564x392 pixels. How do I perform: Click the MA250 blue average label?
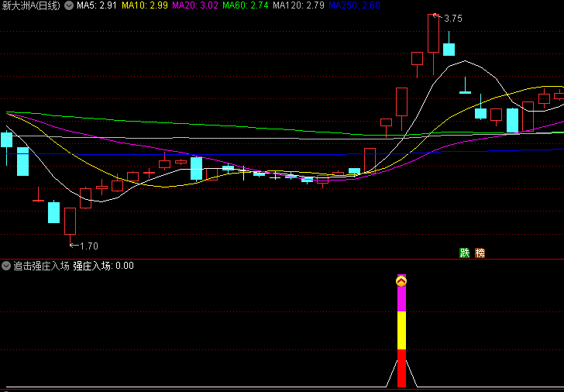[354, 5]
